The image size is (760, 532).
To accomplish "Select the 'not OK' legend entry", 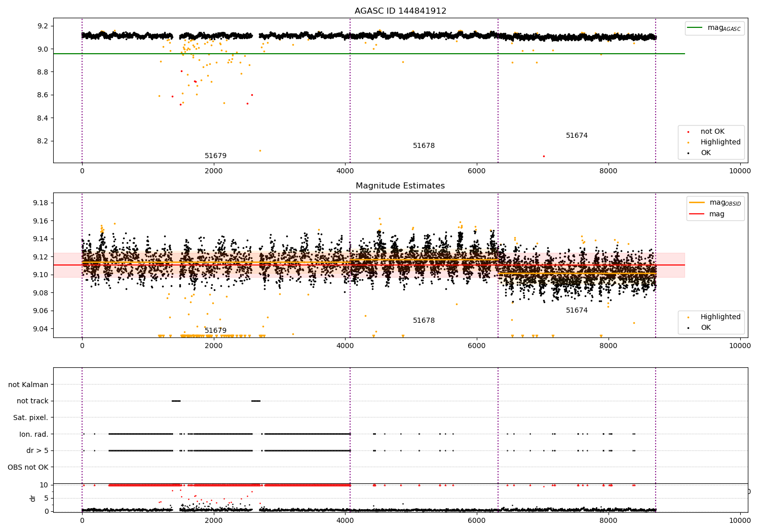I will click(712, 132).
